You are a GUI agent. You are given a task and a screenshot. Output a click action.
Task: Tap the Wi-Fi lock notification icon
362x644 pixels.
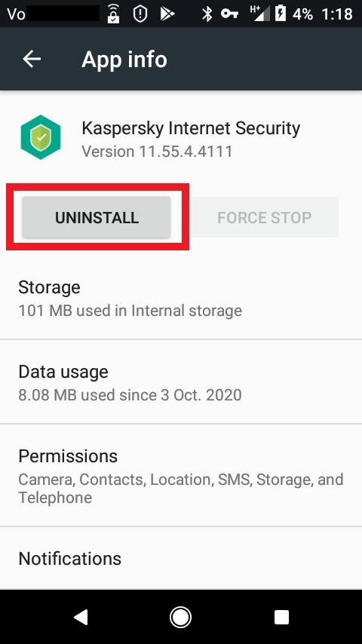(x=113, y=14)
